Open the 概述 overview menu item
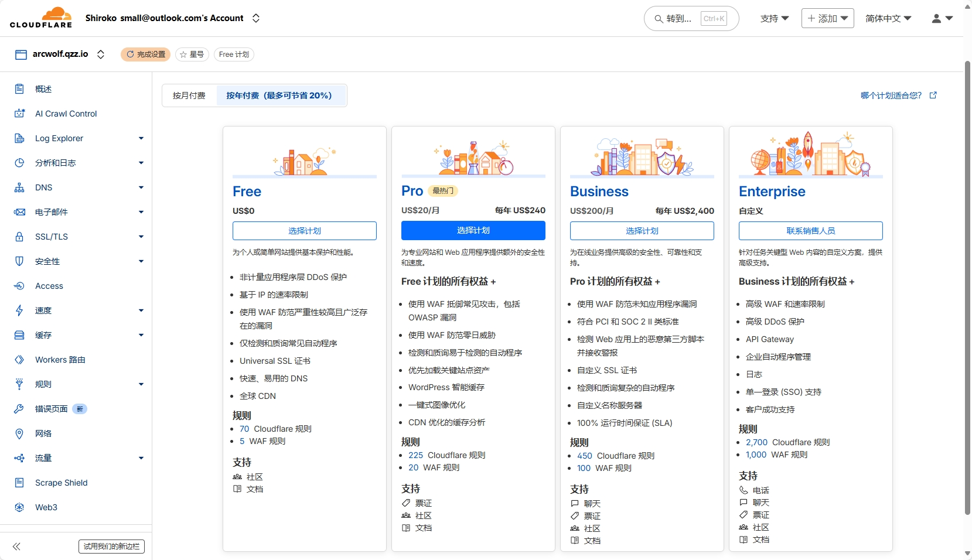972x560 pixels. 43,89
